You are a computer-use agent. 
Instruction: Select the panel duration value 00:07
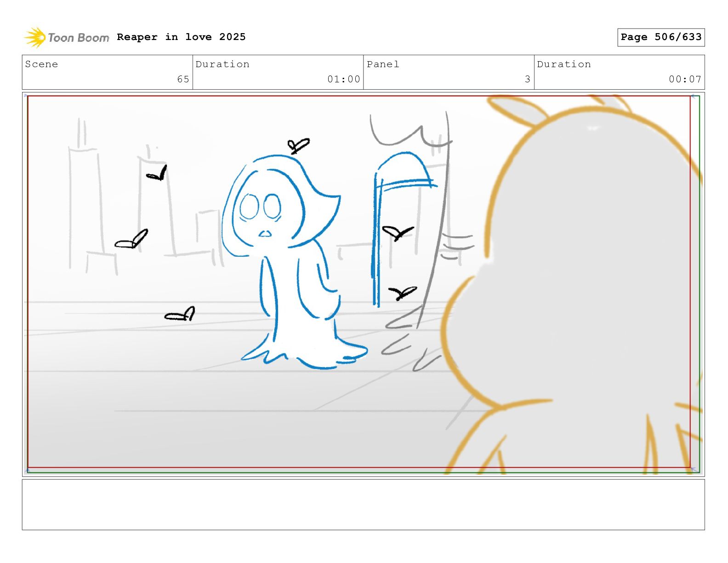pos(685,79)
